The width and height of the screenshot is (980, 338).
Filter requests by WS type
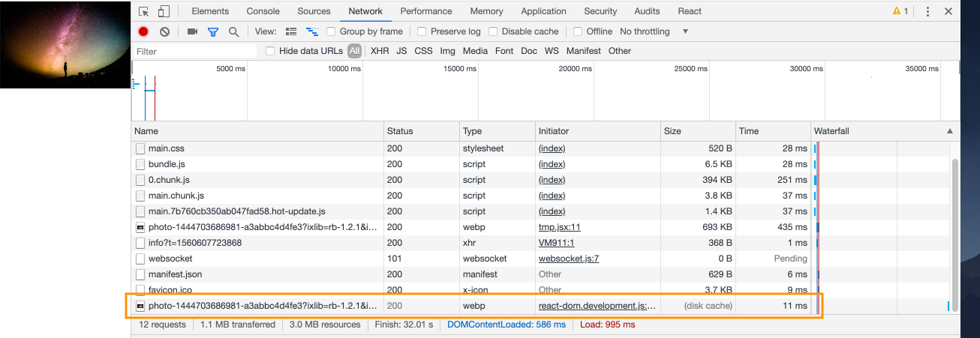click(x=552, y=51)
